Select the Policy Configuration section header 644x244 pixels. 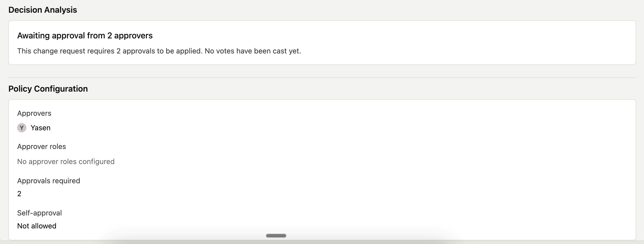click(48, 89)
